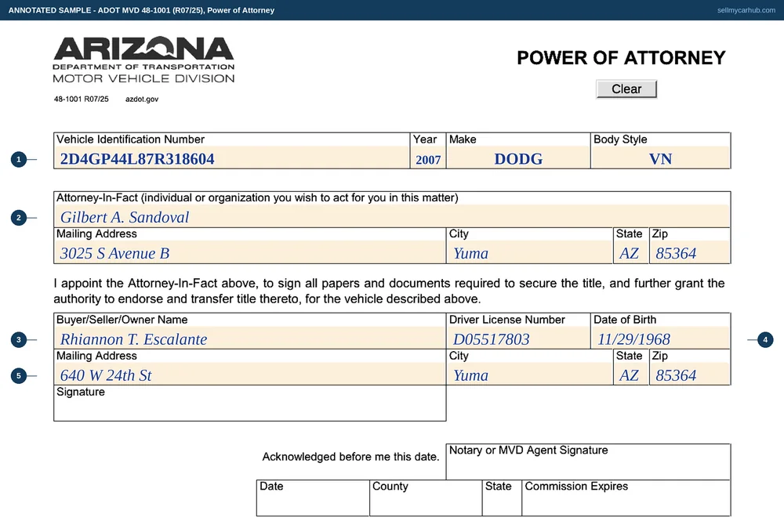Click the owner Signature box
The height and width of the screenshot is (532, 784).
click(x=249, y=404)
